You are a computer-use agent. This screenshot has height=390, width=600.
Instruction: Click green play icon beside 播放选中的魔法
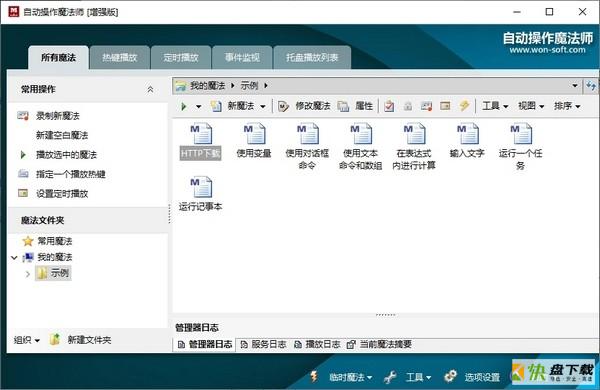[23, 155]
